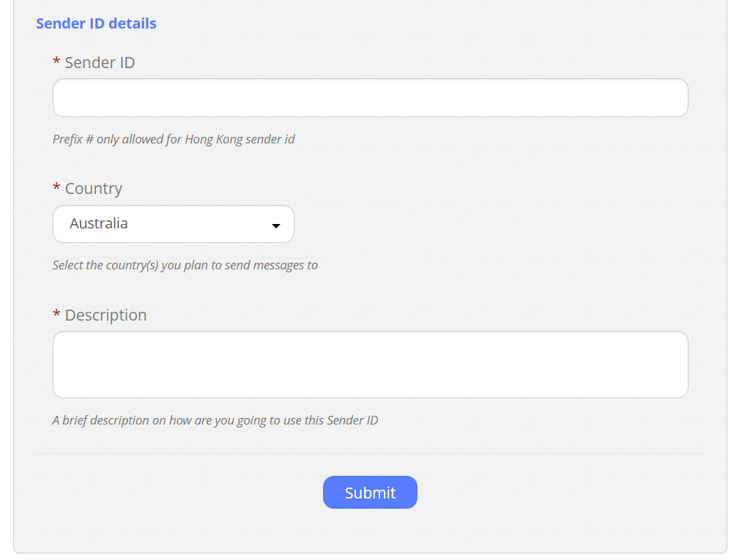Click the 'Description' field label

coord(105,316)
